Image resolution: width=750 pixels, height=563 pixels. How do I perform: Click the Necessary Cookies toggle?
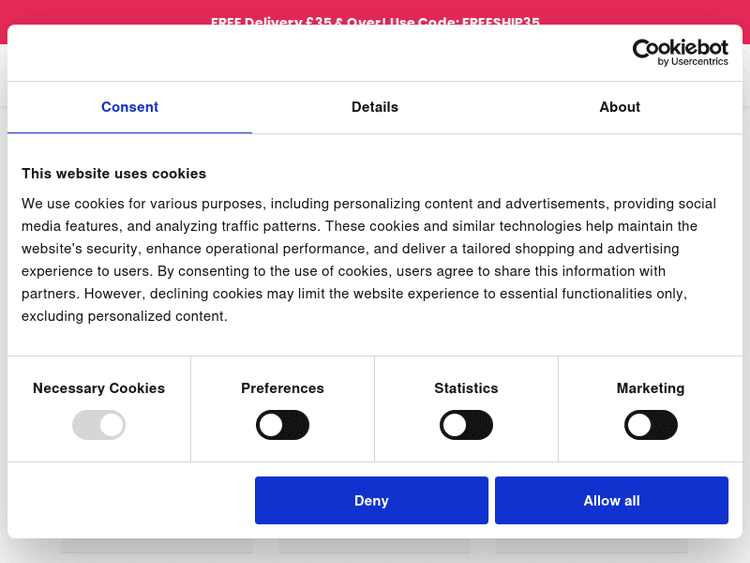pos(99,425)
